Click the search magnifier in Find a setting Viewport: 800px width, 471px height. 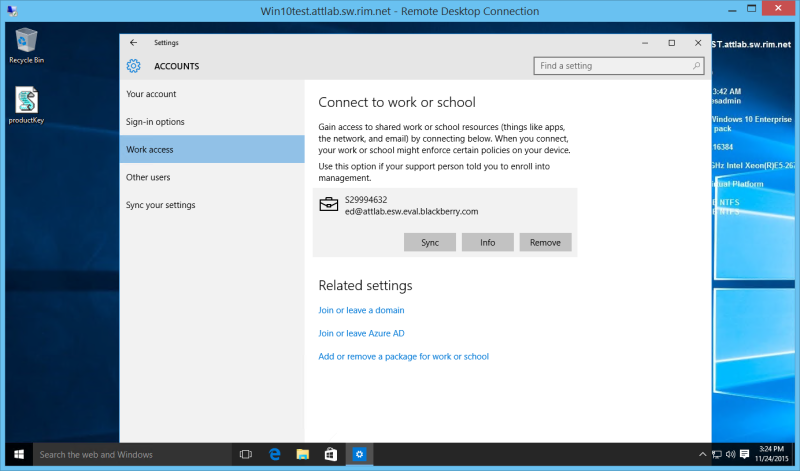tap(696, 66)
